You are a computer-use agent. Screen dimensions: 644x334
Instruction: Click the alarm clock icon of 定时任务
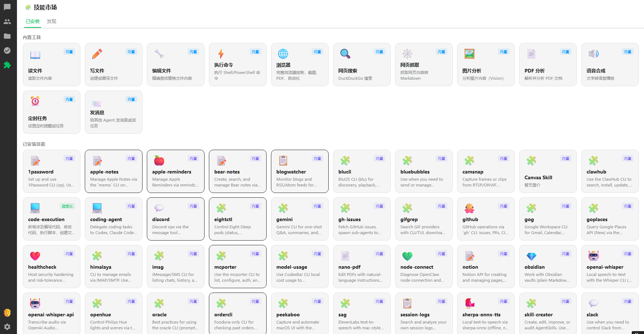point(35,101)
